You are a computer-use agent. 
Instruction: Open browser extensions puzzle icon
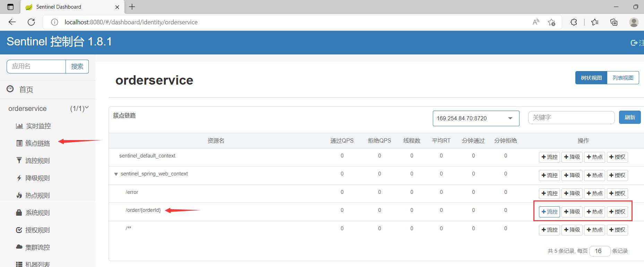point(574,22)
